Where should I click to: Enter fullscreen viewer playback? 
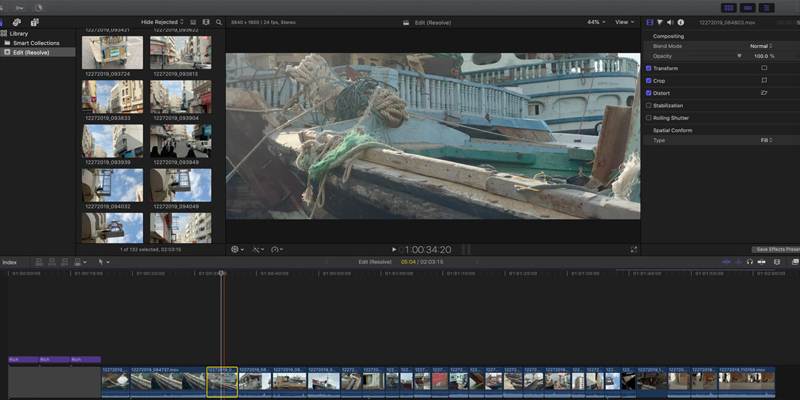[634, 249]
